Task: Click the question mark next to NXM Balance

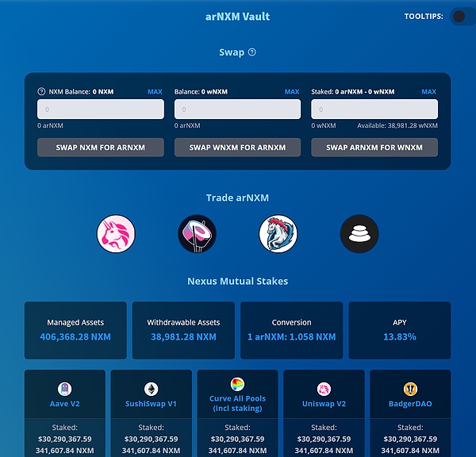Action: coord(41,92)
